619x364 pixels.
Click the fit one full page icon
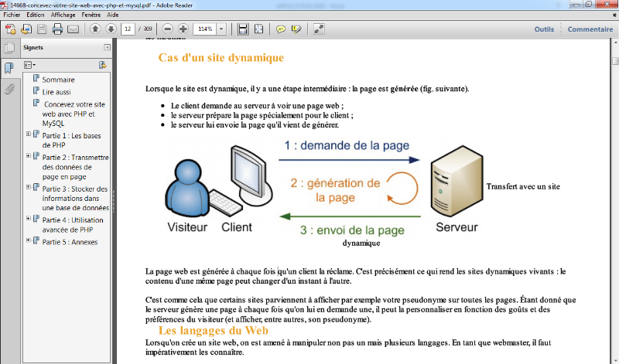tap(258, 29)
